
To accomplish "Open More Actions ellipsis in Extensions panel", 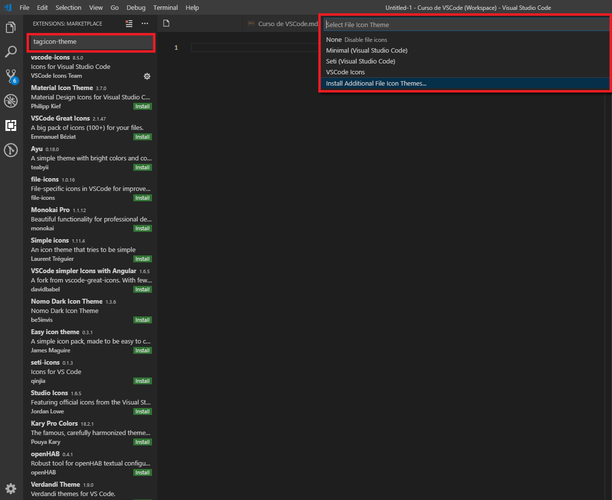I will point(145,24).
